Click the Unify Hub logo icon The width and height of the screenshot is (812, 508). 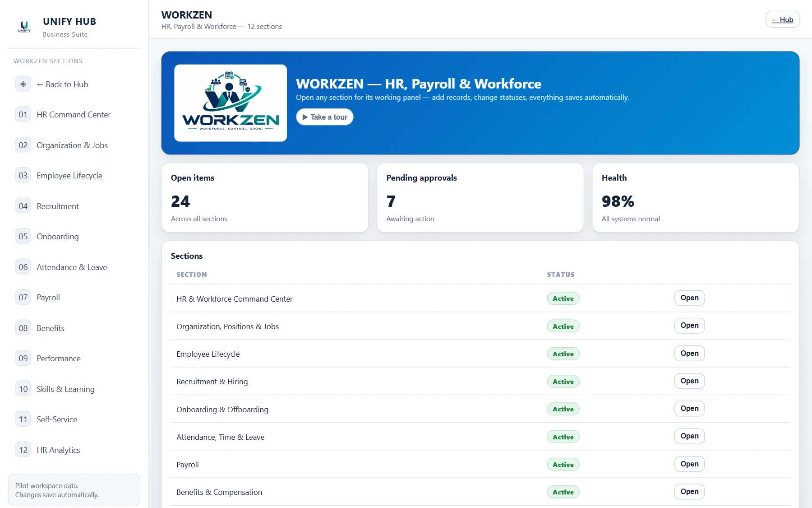pyautogui.click(x=24, y=27)
